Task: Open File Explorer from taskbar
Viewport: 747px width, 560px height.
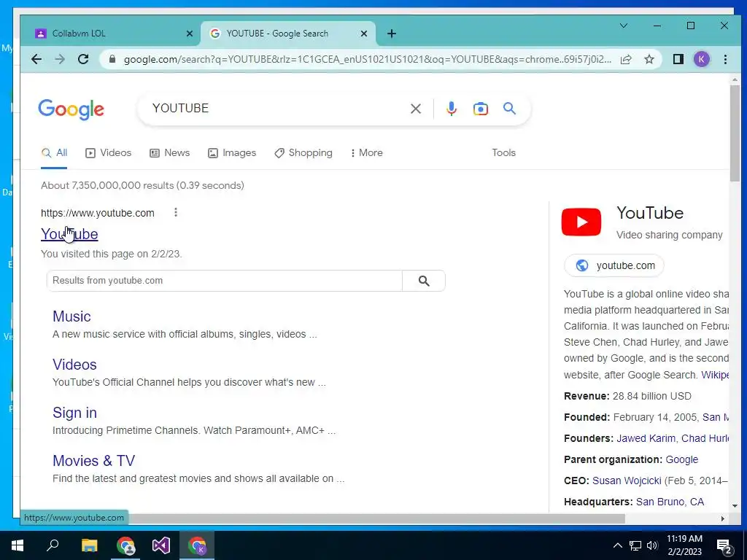Action: (x=89, y=545)
